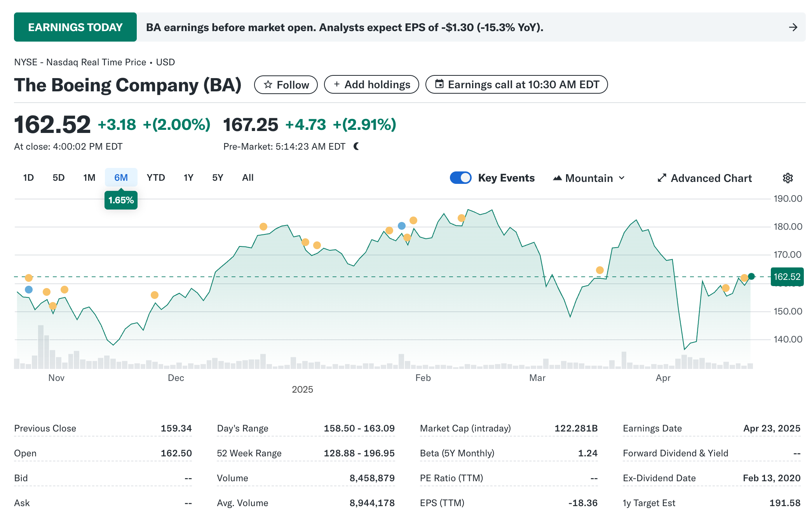This screenshot has height=517, width=812.
Task: Click the Advanced Chart expand arrows icon
Action: [662, 178]
